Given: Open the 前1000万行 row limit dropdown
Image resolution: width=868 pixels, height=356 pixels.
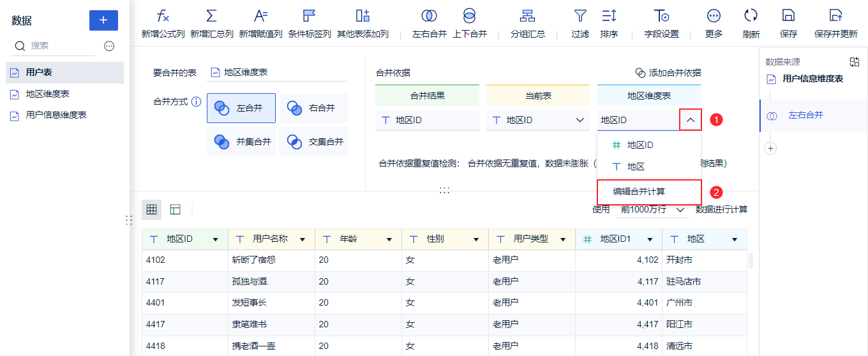Looking at the screenshot, I should tap(653, 209).
